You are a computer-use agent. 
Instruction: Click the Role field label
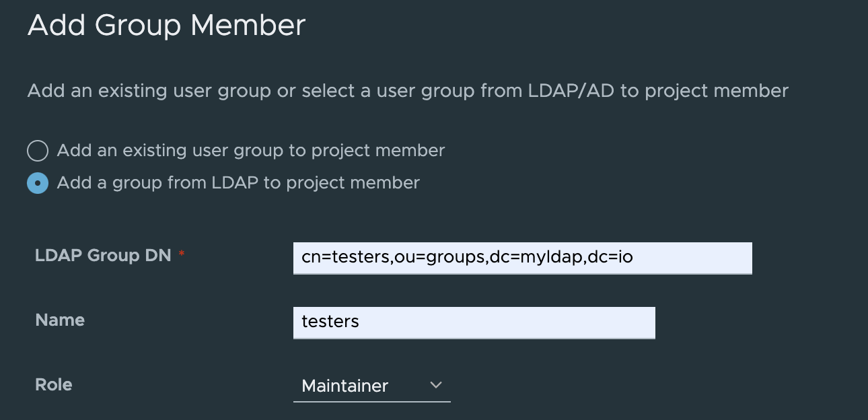(53, 385)
